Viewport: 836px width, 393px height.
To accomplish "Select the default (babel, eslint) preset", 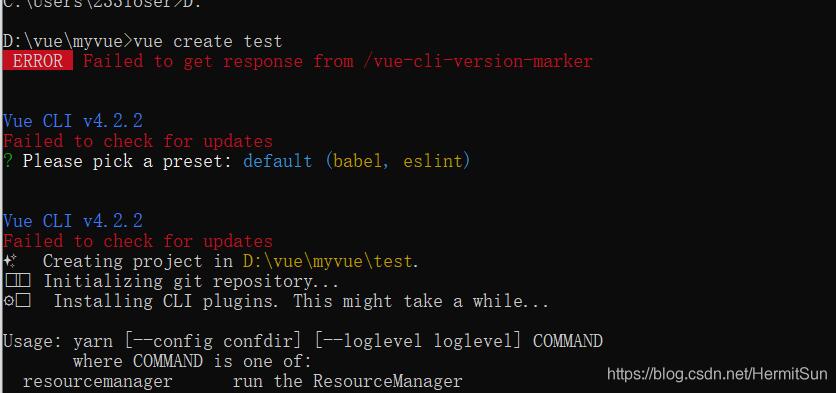I will coord(357,161).
